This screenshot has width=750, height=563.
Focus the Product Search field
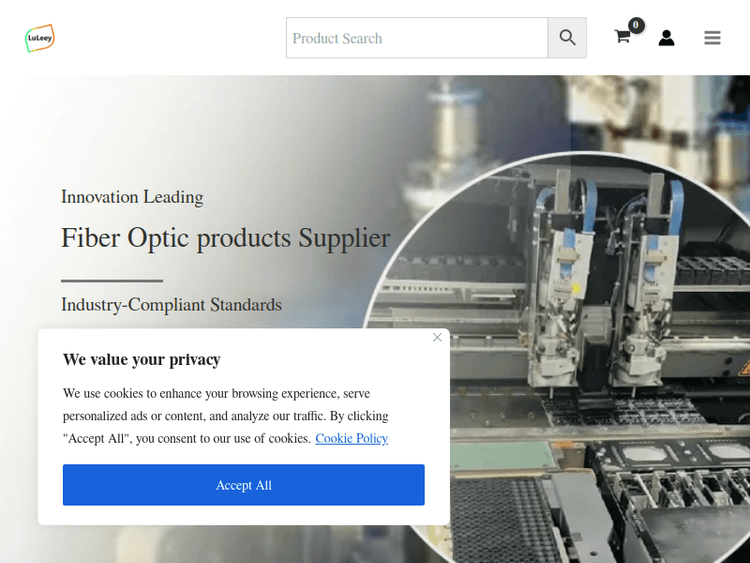[x=417, y=38]
